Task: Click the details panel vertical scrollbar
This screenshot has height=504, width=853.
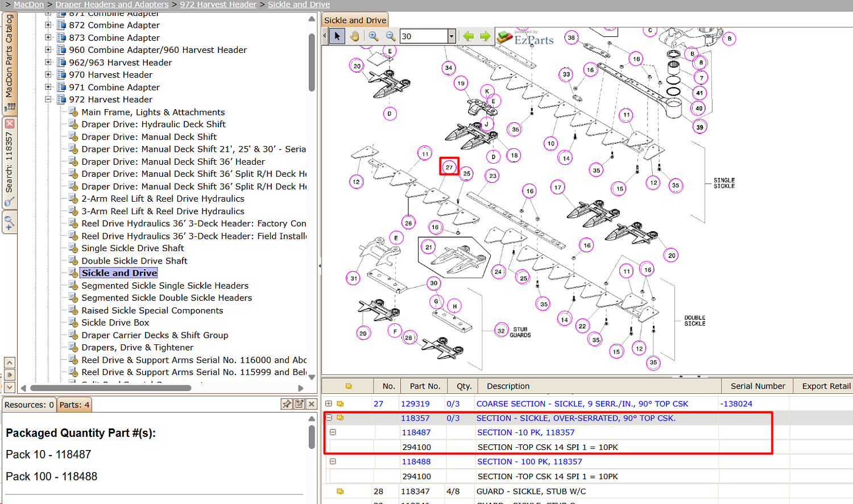Action: click(312, 438)
